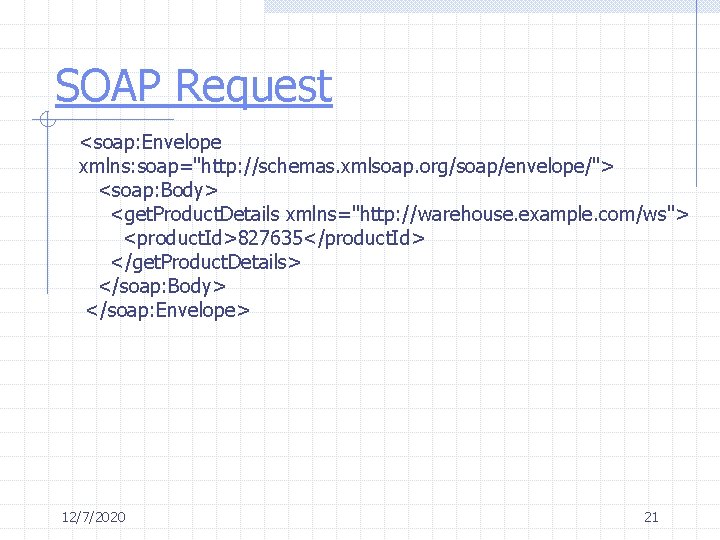The width and height of the screenshot is (720, 540).
Task: Click the opening '<soap:Body>' tag
Action: (158, 191)
